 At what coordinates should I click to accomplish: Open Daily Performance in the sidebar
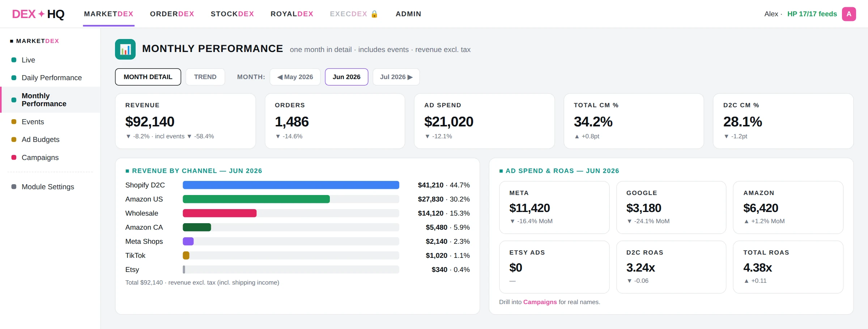50,78
